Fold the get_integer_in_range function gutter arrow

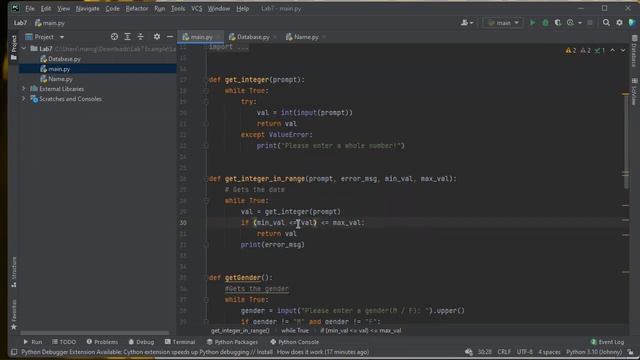tap(206, 178)
